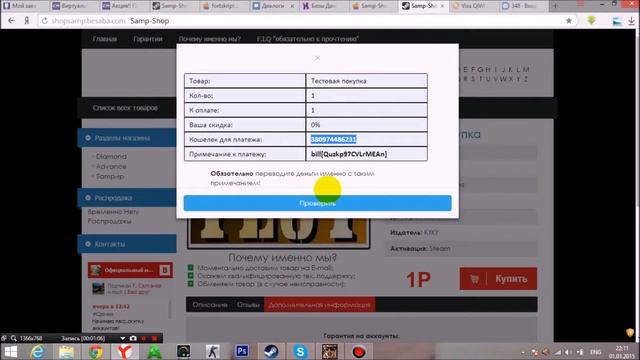Open the green A app in taskbar
This screenshot has width=640, height=360.
[154, 352]
